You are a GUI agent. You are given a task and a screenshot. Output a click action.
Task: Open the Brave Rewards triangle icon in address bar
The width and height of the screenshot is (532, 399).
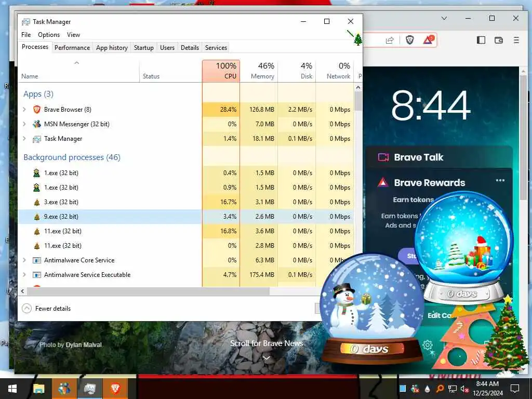(x=428, y=40)
